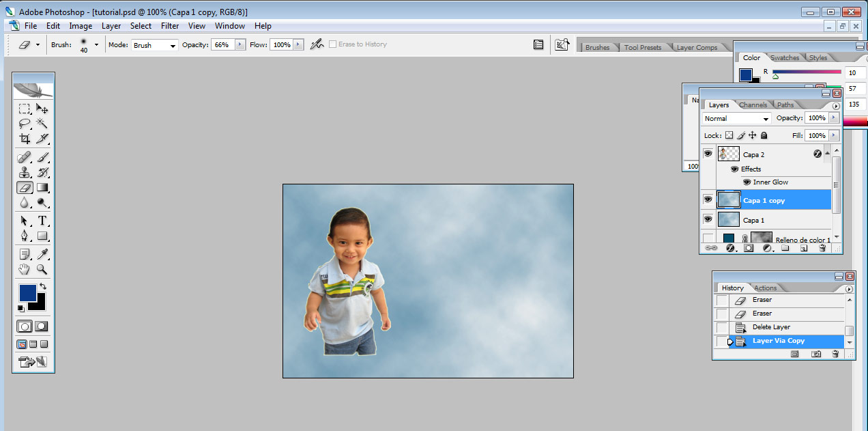Viewport: 868px width, 431px height.
Task: Open the Swatches tab
Action: coord(785,58)
